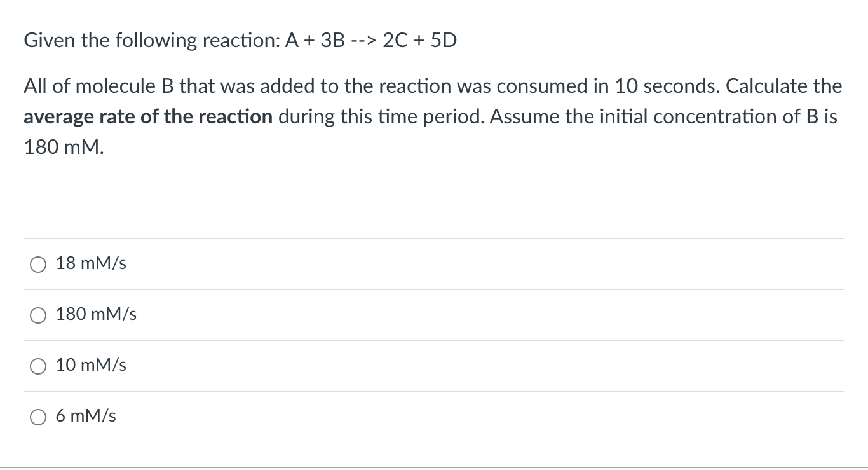Click the 18 mM/s answer label
Screen dimensions: 868x470
coord(91,263)
